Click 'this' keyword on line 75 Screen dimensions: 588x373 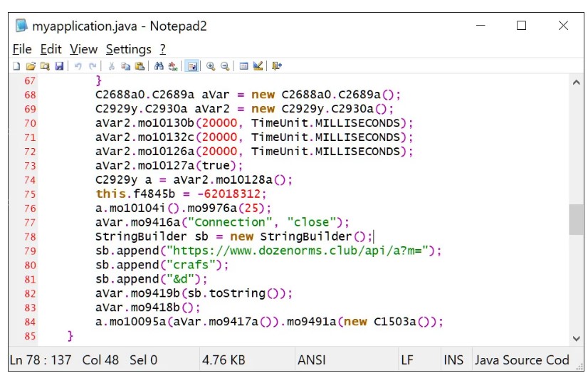[110, 194]
